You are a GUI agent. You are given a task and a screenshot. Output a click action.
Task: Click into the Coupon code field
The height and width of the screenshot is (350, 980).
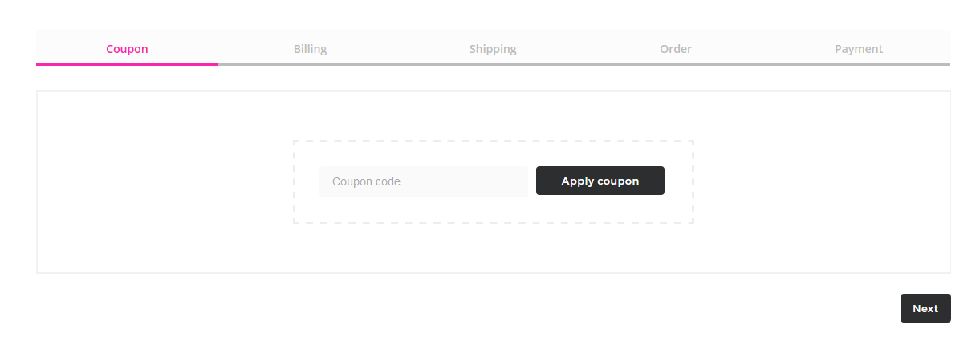coord(423,181)
